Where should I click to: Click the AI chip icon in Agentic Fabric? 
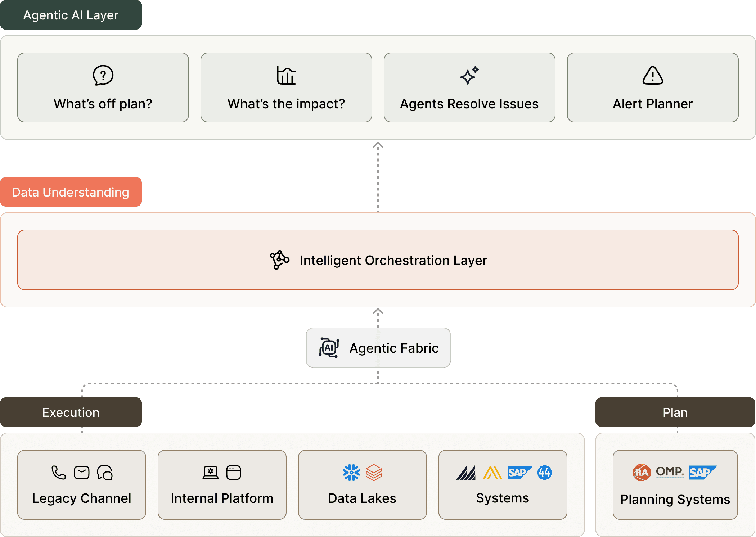[x=329, y=348]
